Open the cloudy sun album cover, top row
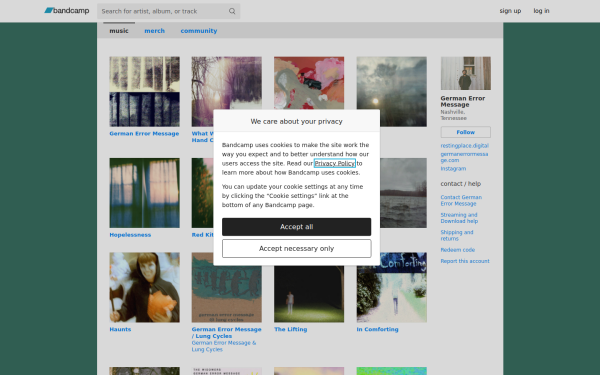The width and height of the screenshot is (600, 375). (392, 91)
